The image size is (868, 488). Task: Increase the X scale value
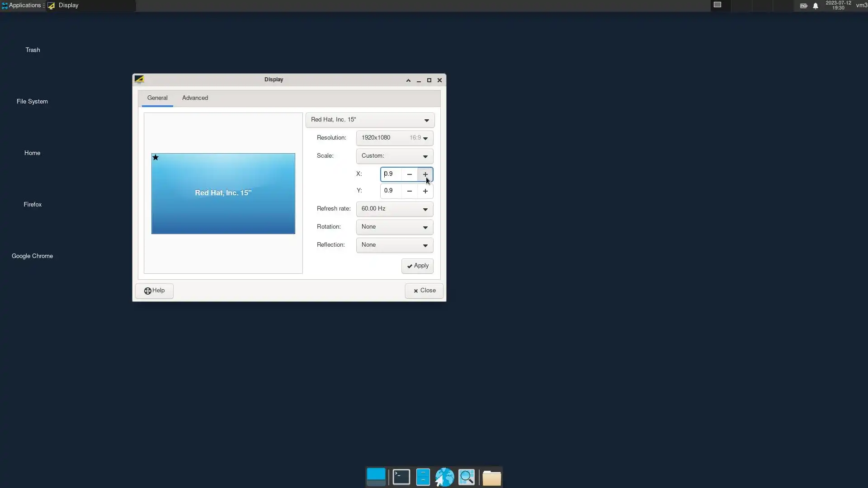coord(425,174)
